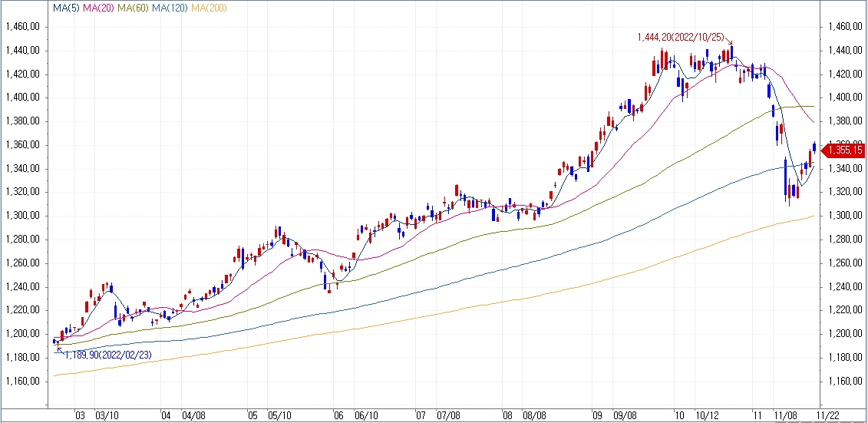Select 1,160.00 on the right price axis
868x423 pixels.
tap(845, 381)
